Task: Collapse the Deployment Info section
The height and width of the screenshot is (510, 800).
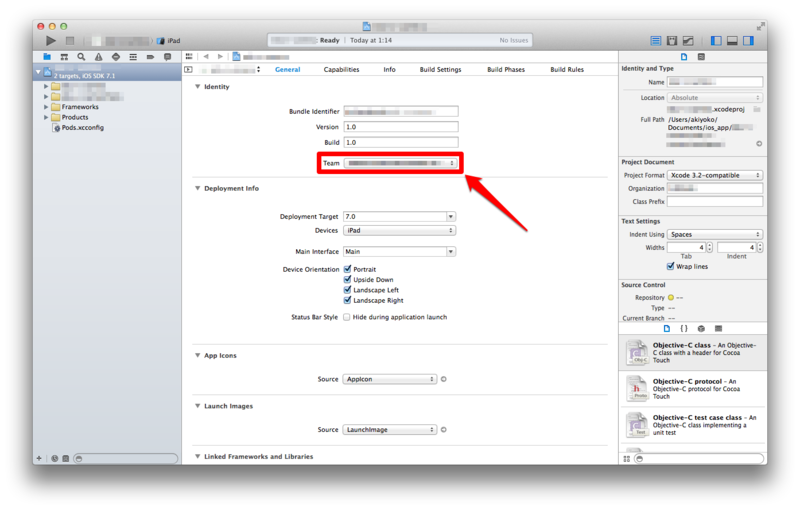Action: tap(197, 188)
